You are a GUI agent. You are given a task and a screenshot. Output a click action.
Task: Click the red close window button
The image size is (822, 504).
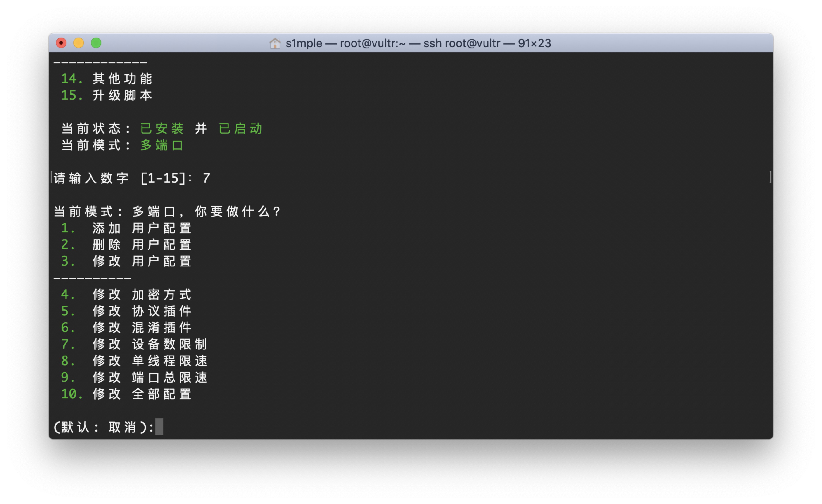[61, 43]
